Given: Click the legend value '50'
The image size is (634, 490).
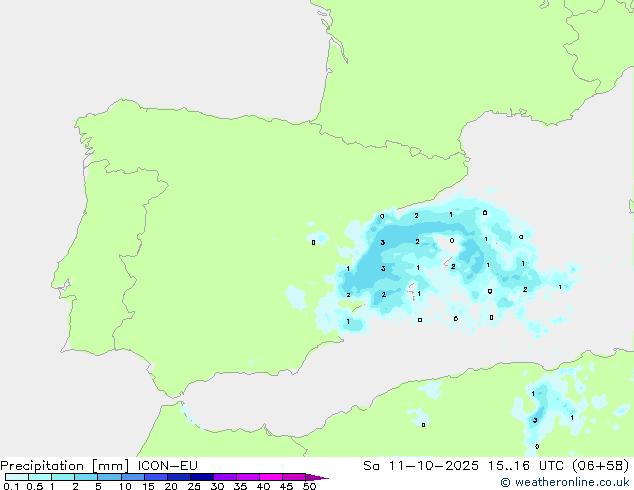Looking at the screenshot, I should [309, 486].
